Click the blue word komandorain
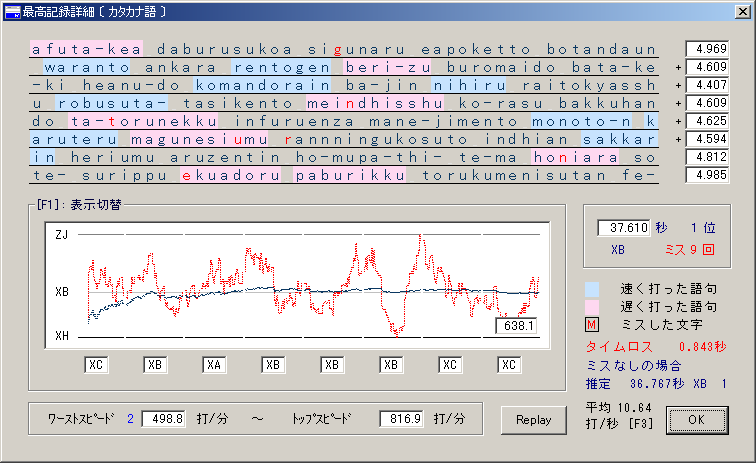This screenshot has height=463, width=756. coord(262,85)
